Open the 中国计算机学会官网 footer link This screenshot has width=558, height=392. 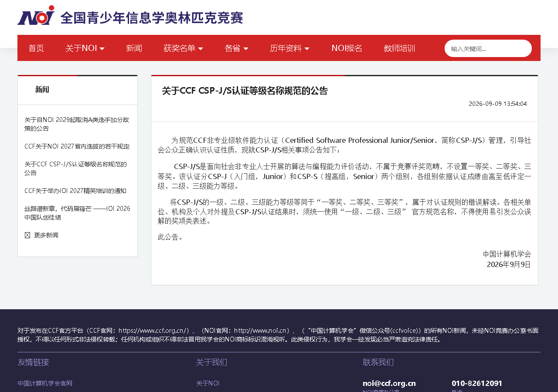click(45, 383)
